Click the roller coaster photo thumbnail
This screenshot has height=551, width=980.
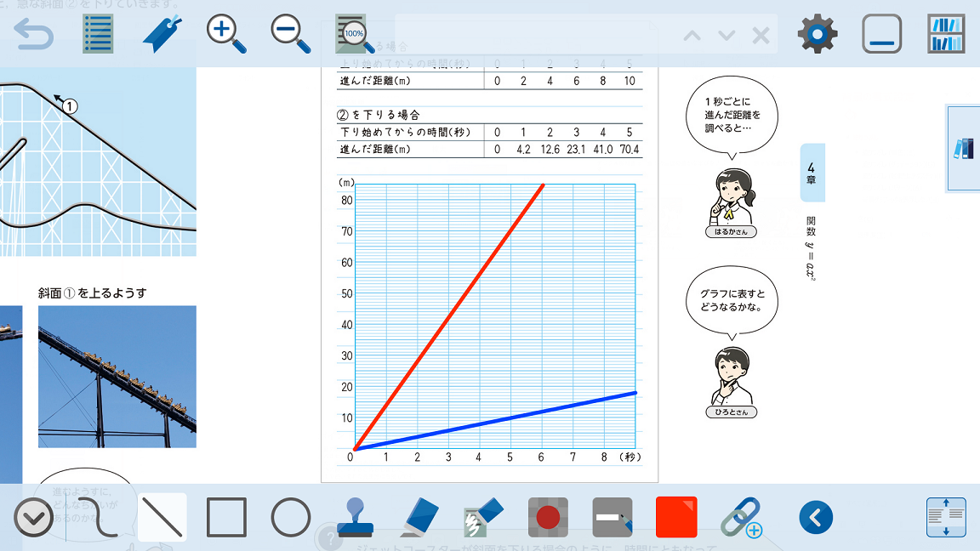coord(117,377)
